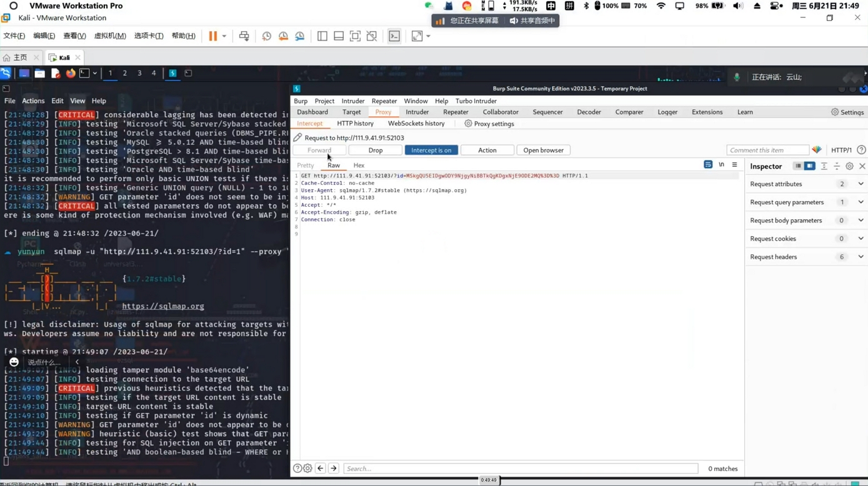Toggle the VMware library sidebar icon
868x486 pixels.
[x=322, y=36]
